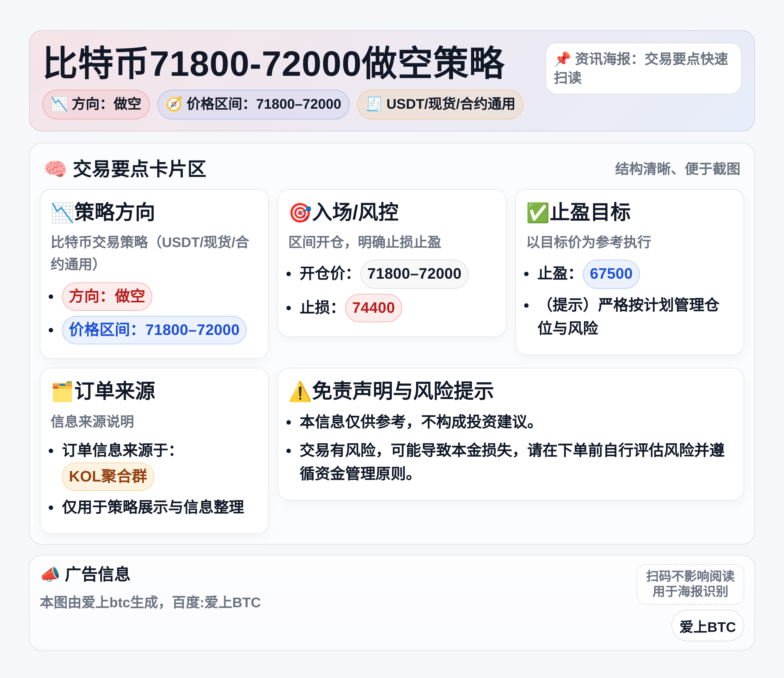Click the chart icon beside 策略方向 heading
The height and width of the screenshot is (678, 784).
point(62,212)
